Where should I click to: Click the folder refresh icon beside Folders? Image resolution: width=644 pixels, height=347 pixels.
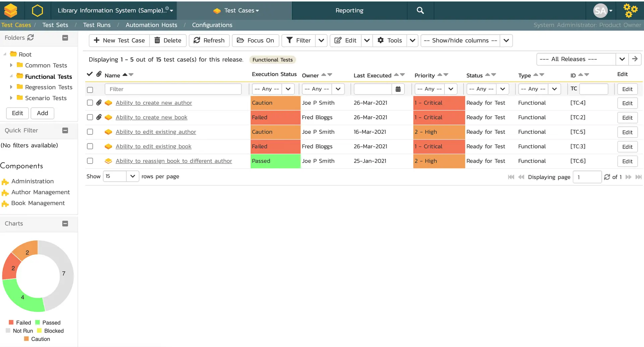[x=31, y=38]
